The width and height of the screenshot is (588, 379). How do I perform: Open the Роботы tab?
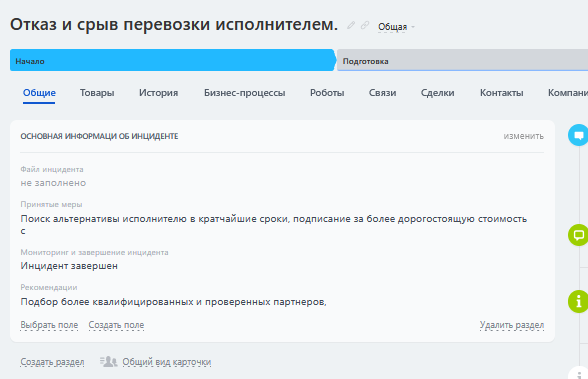pos(327,93)
